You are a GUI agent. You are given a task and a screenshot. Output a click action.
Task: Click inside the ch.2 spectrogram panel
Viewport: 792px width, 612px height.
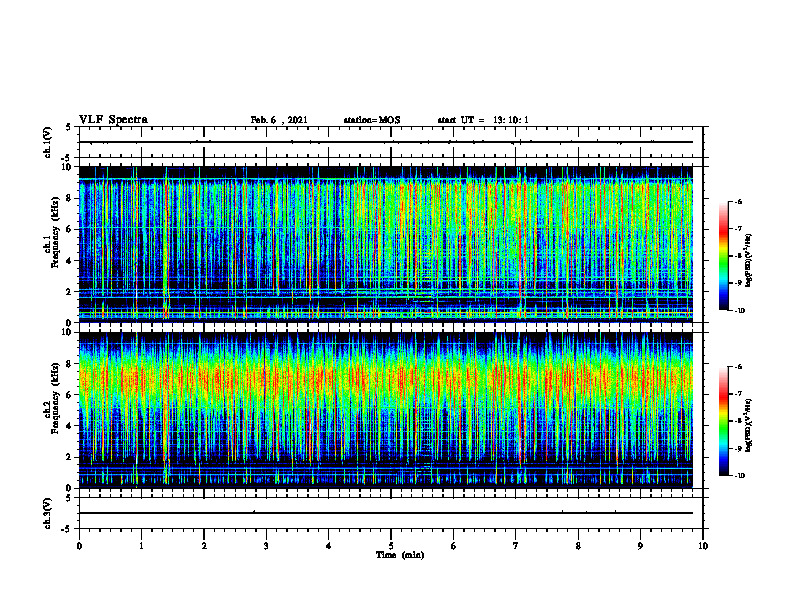(x=386, y=410)
